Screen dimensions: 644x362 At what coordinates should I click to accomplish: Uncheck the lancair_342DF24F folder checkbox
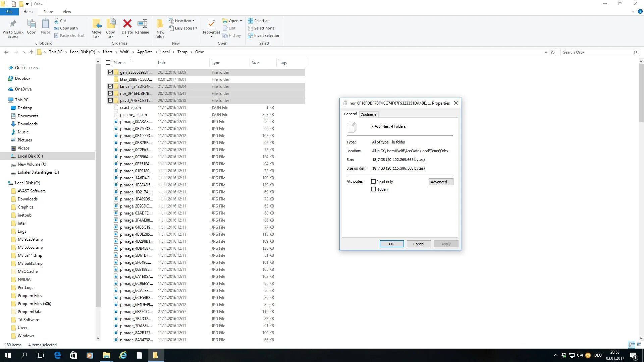[x=110, y=86]
